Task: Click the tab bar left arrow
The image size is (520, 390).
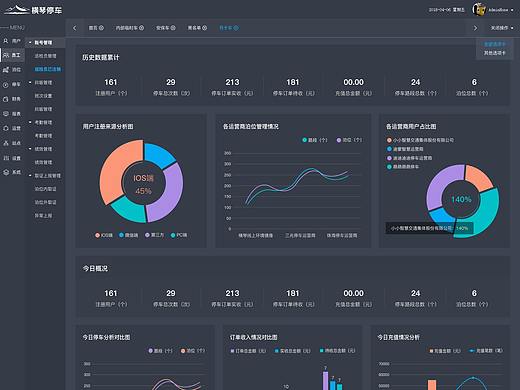Action: [75, 28]
